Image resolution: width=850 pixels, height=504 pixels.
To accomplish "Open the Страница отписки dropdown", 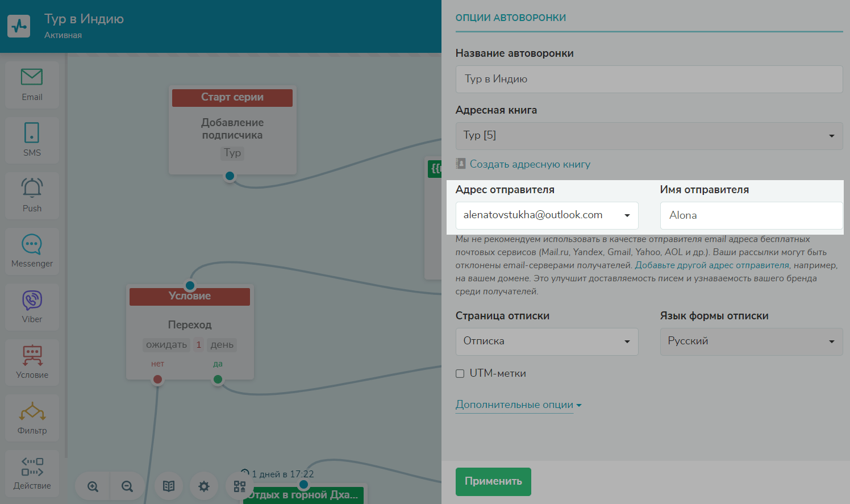I will coord(547,341).
